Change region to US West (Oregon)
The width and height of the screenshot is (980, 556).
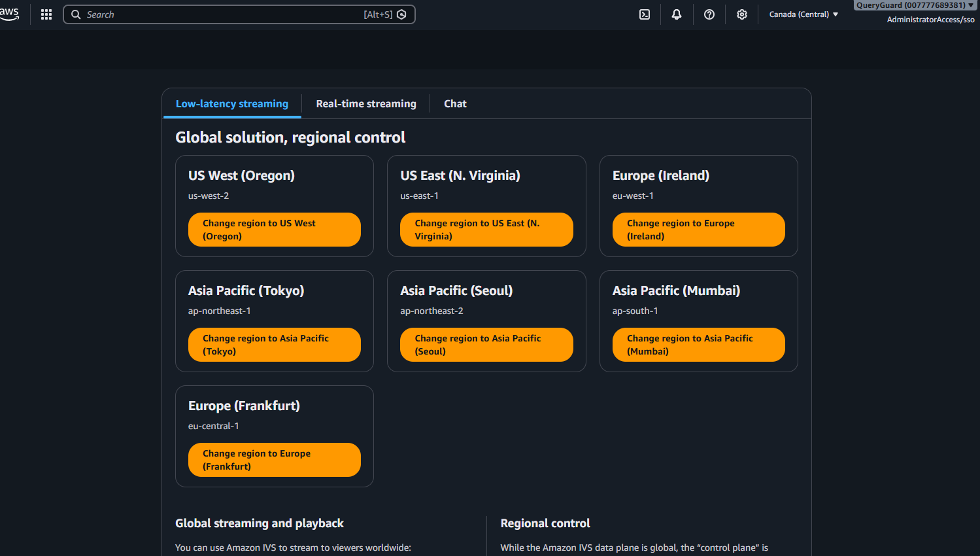point(275,230)
